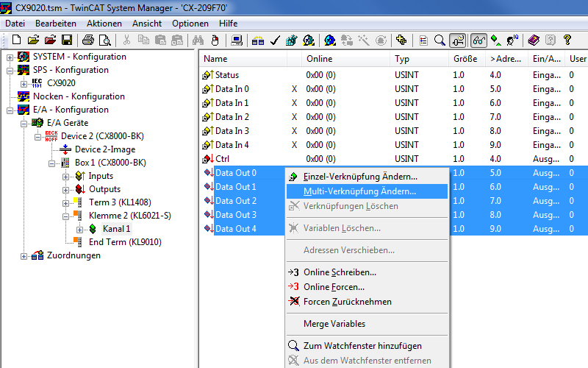Click the magnifier search toolbar icon
Viewport: 588px width, 368px height.
tap(440, 40)
